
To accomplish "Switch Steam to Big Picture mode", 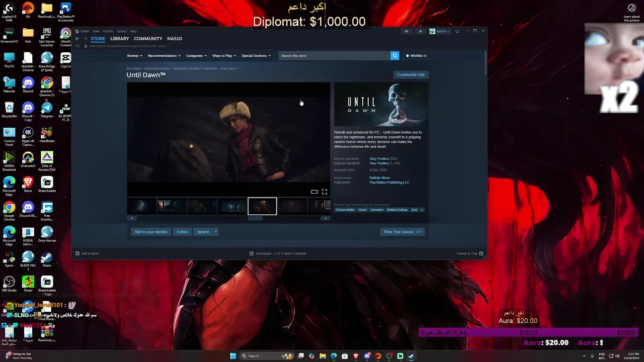I will pos(457,31).
